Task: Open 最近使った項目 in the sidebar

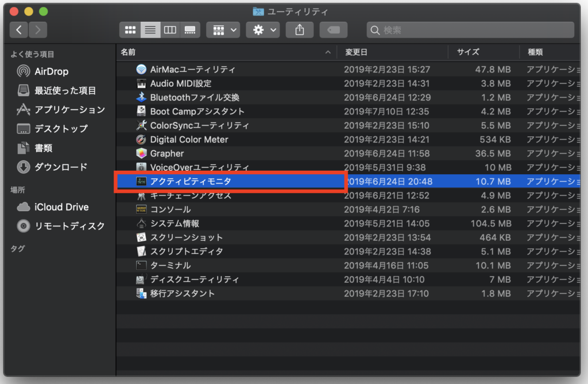Action: pos(56,90)
